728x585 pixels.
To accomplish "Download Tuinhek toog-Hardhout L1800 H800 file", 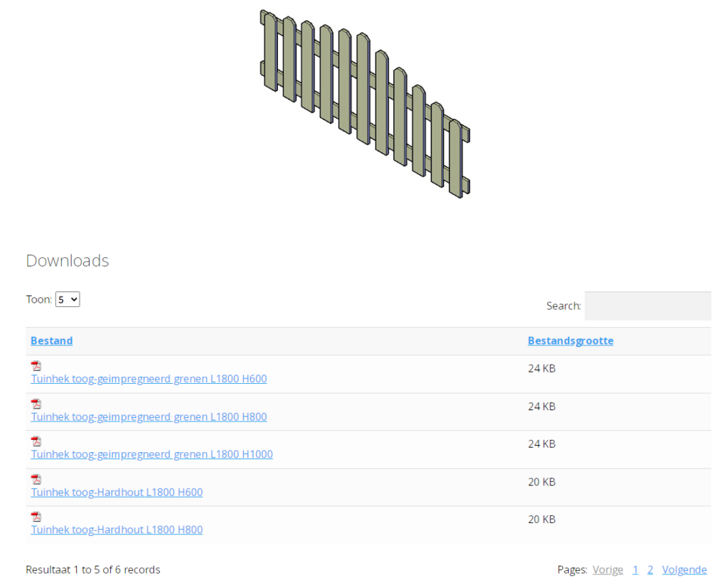I will point(117,530).
